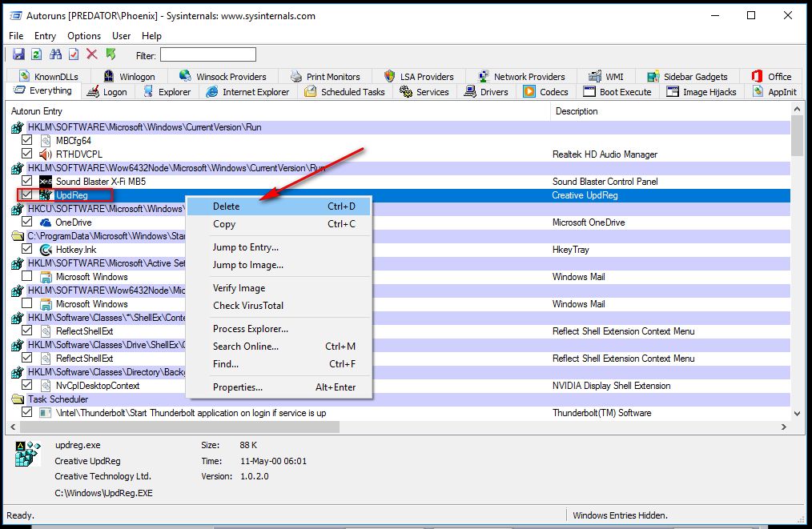812x529 pixels.
Task: Click the binoculars Find toolbar icon
Action: tap(55, 54)
